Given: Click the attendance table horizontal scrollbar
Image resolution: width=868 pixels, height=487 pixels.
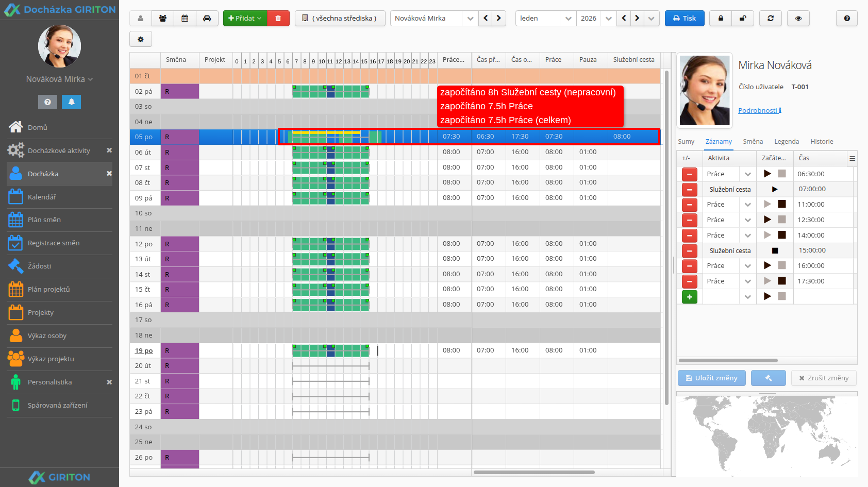Looking at the screenshot, I should [534, 473].
